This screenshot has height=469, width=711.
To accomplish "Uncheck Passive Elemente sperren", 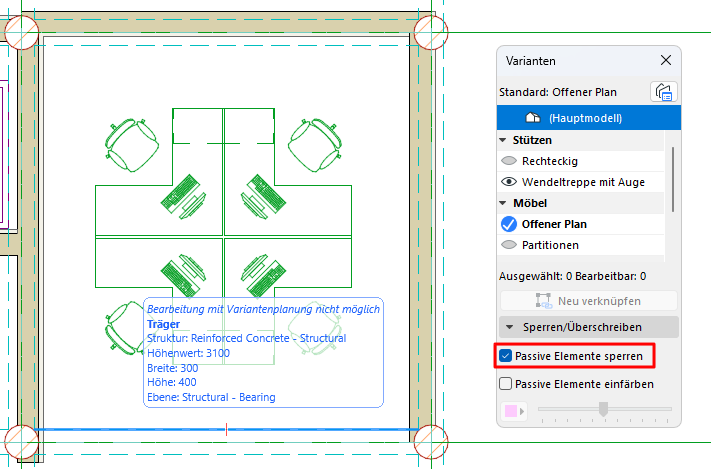I will pyautogui.click(x=506, y=356).
